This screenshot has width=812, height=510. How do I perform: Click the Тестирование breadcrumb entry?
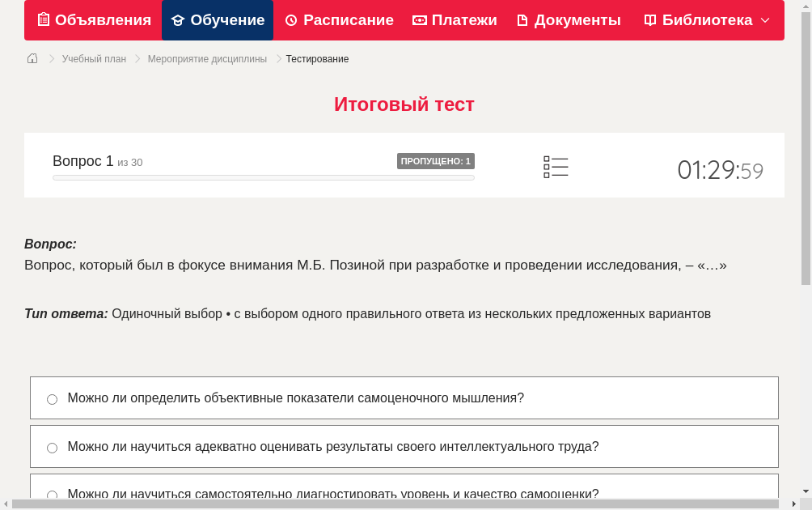315,58
